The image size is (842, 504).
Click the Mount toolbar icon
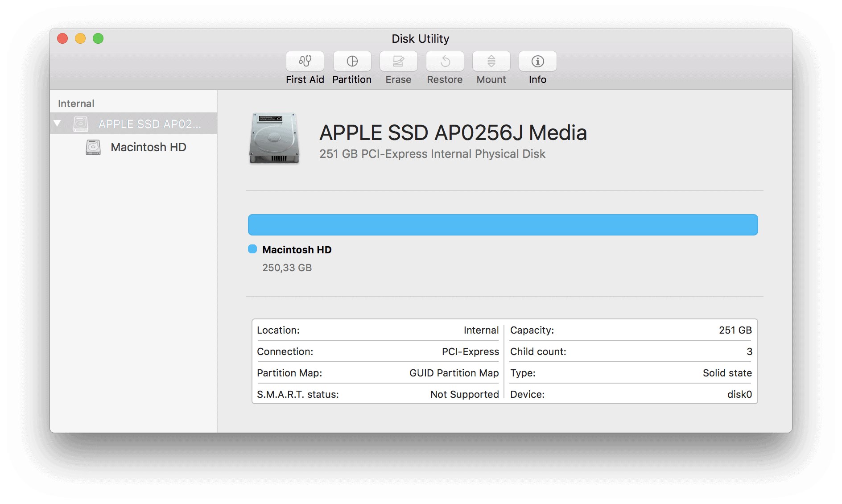click(491, 61)
